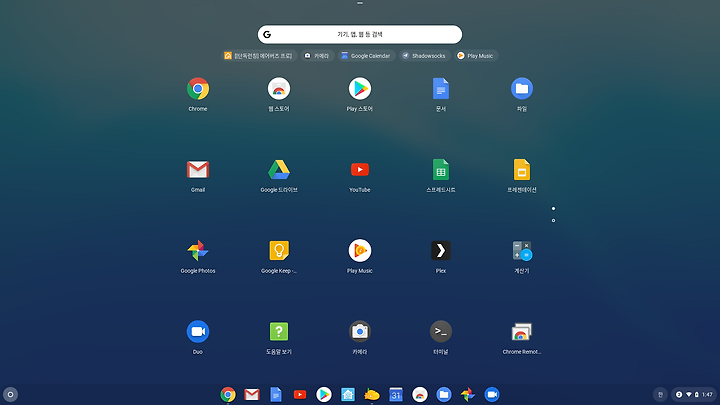Open the 계산기 (Calculator) app

[522, 251]
